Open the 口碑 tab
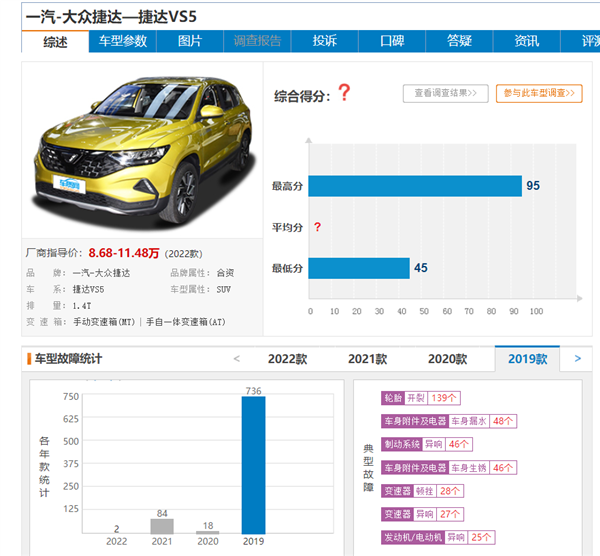The height and width of the screenshot is (556, 600). click(x=392, y=41)
